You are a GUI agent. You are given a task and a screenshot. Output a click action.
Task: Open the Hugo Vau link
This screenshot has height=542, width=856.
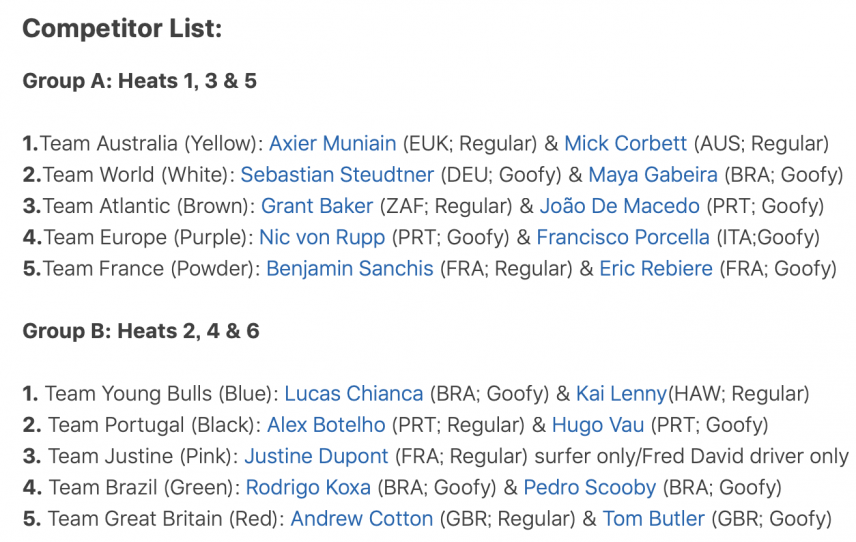(598, 425)
